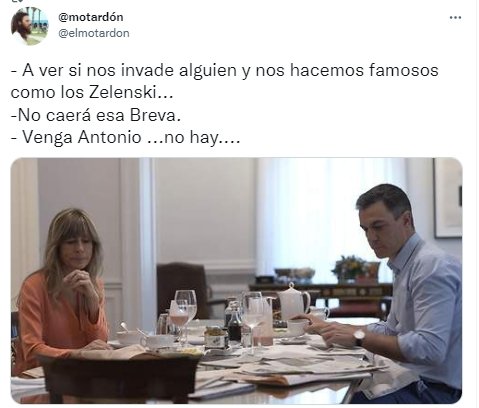479x408 pixels.
Task: Click the jam jar on the table
Action: pyautogui.click(x=214, y=337)
